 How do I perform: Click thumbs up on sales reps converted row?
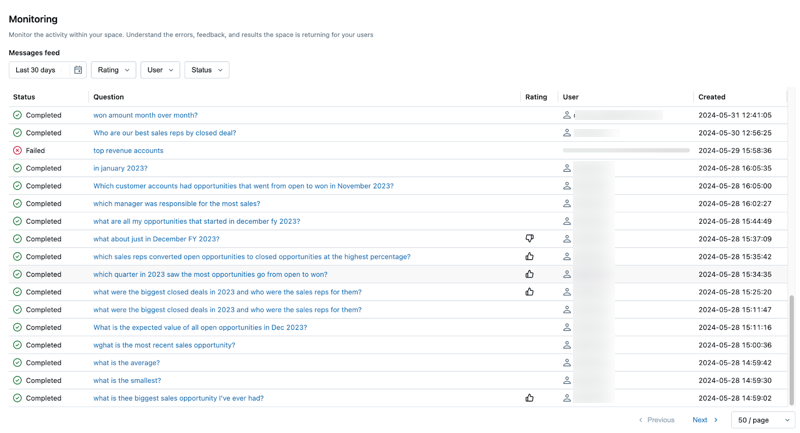coord(530,257)
